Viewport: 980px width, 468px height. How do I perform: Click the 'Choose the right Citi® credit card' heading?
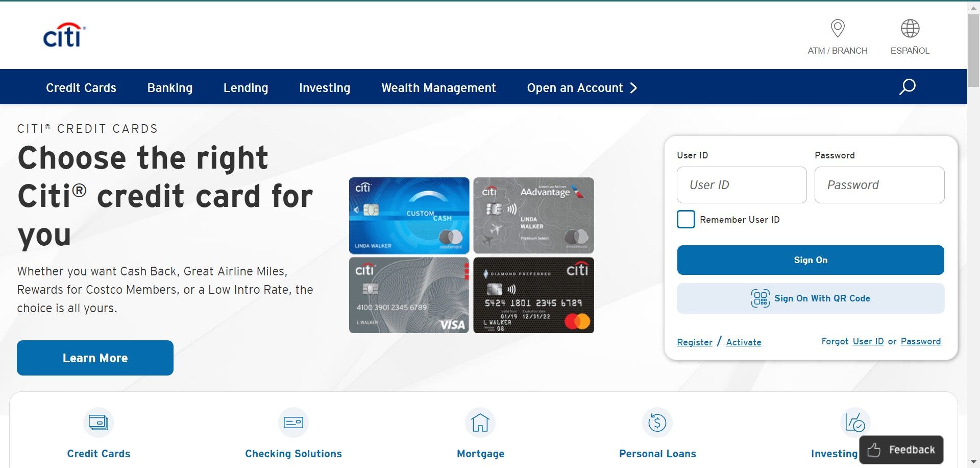pos(165,196)
